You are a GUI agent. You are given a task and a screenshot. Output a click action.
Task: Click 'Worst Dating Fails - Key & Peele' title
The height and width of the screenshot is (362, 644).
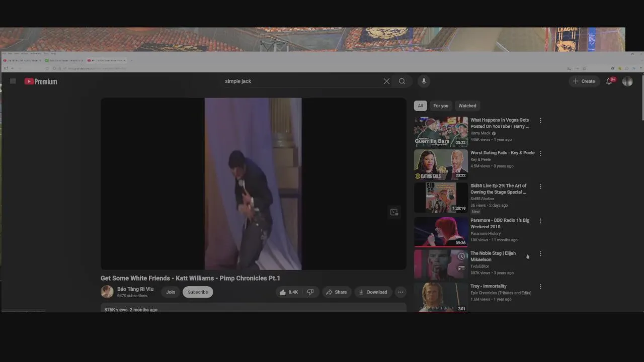(503, 153)
